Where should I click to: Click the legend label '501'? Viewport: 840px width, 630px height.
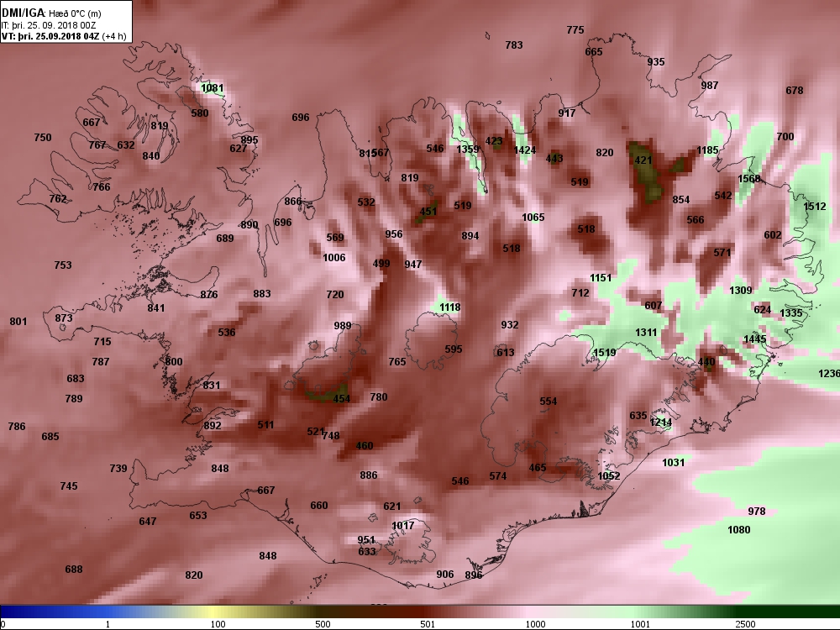click(x=428, y=624)
